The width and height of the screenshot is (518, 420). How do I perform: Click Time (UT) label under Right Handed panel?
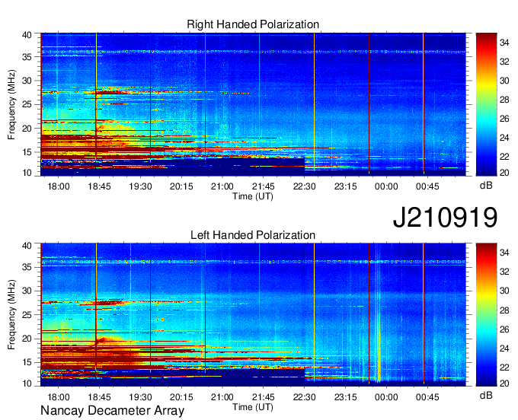tap(253, 196)
